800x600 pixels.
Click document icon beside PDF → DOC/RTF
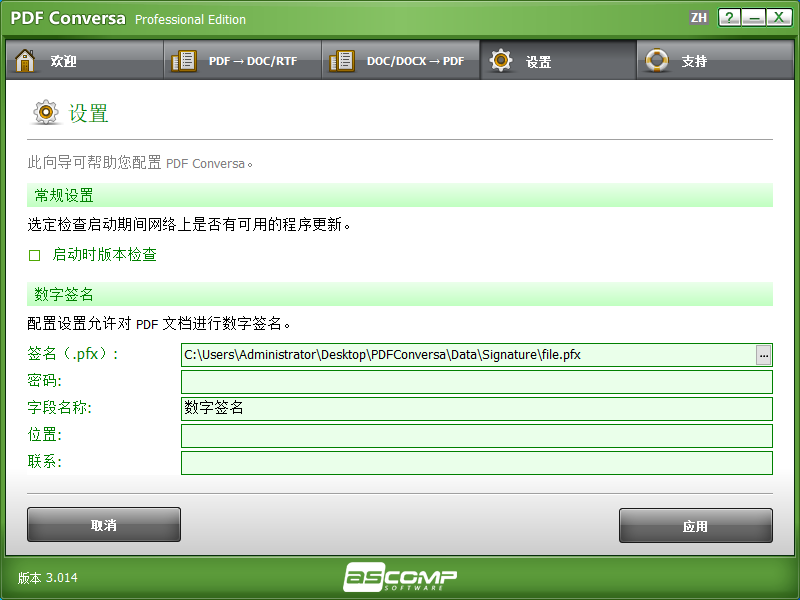(x=184, y=61)
